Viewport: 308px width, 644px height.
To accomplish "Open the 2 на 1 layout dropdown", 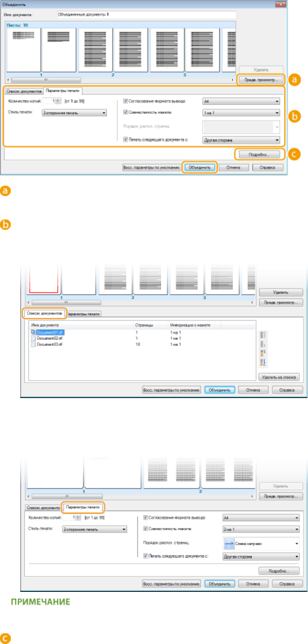I will click(261, 529).
